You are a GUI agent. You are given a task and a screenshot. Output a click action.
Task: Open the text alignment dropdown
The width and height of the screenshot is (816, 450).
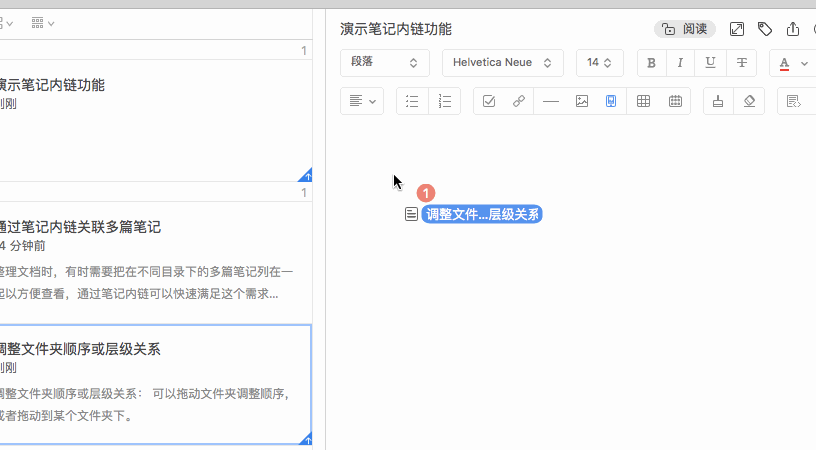tap(362, 101)
